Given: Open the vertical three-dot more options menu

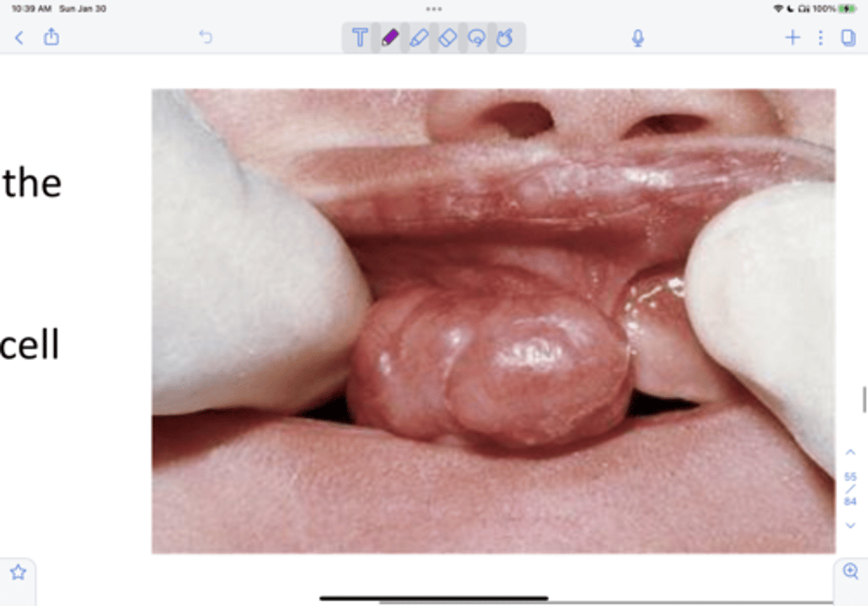Looking at the screenshot, I should point(820,38).
